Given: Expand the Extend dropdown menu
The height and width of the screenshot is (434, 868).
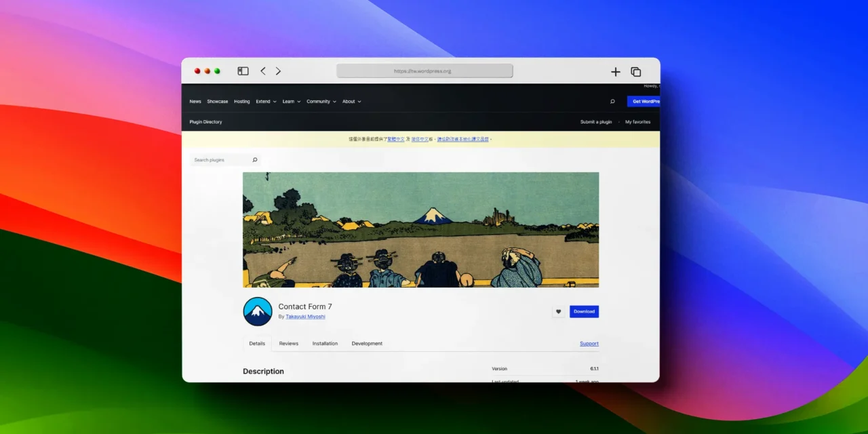Looking at the screenshot, I should click(266, 102).
